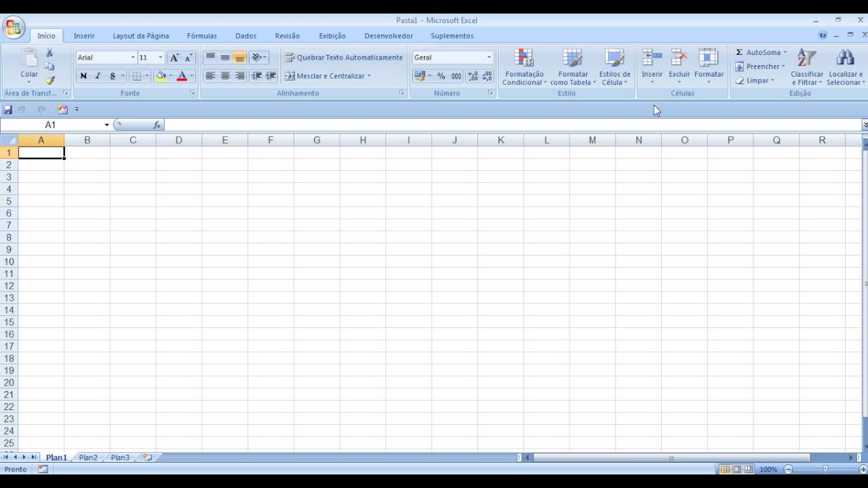The height and width of the screenshot is (488, 868).
Task: Click the Cut scissors icon
Action: pos(50,53)
